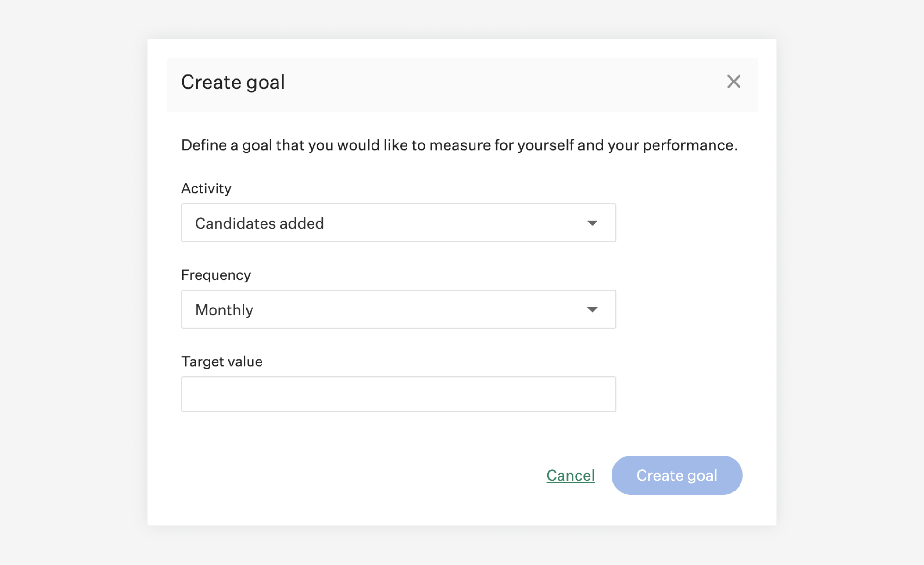Image resolution: width=924 pixels, height=565 pixels.
Task: Click the Frequency dropdown chevron
Action: [x=593, y=309]
